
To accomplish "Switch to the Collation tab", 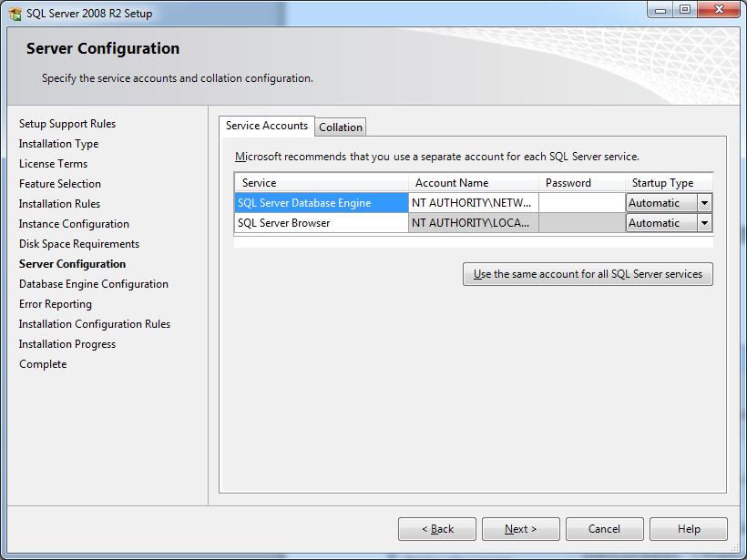I will (340, 127).
